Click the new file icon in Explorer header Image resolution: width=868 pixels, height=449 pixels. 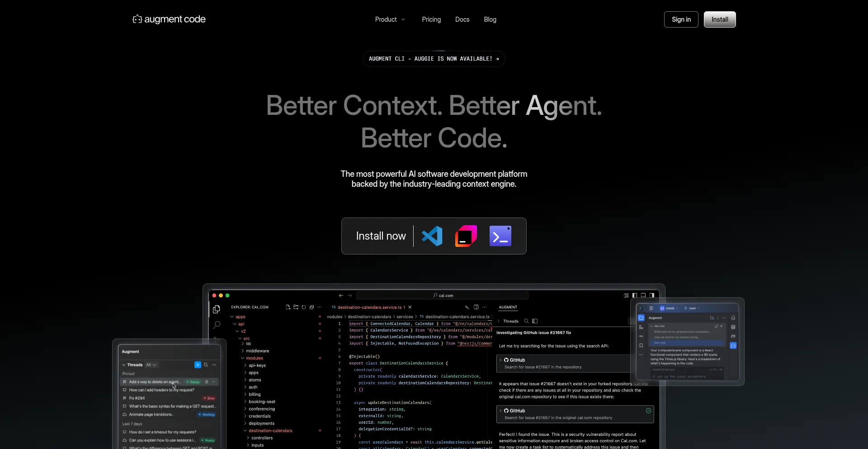288,307
